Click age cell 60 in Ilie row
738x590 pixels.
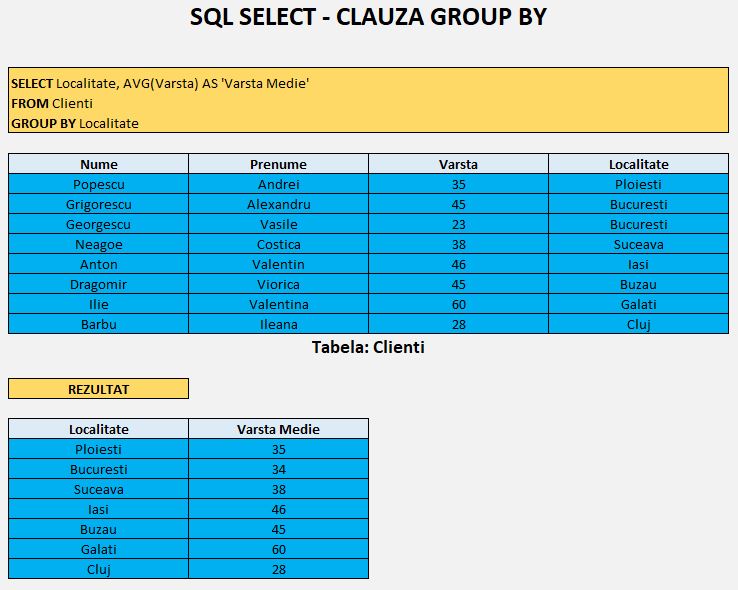pyautogui.click(x=458, y=304)
